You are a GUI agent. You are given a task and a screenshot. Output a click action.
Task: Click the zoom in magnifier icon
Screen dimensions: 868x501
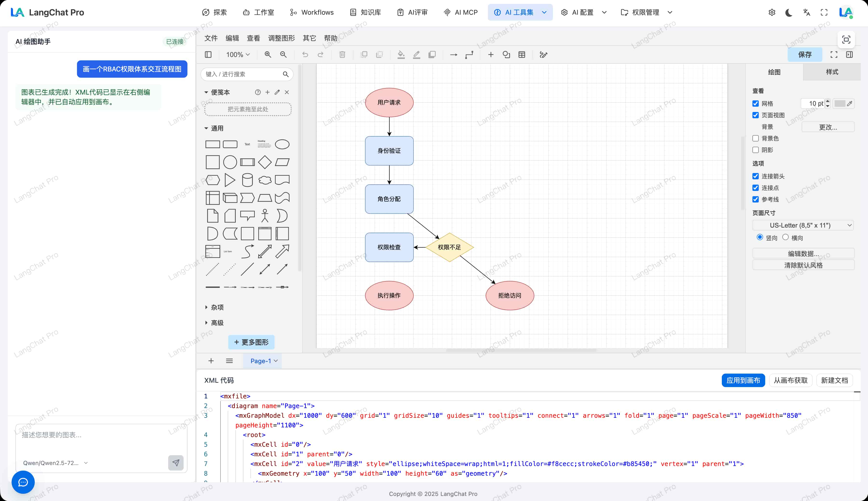click(x=268, y=54)
